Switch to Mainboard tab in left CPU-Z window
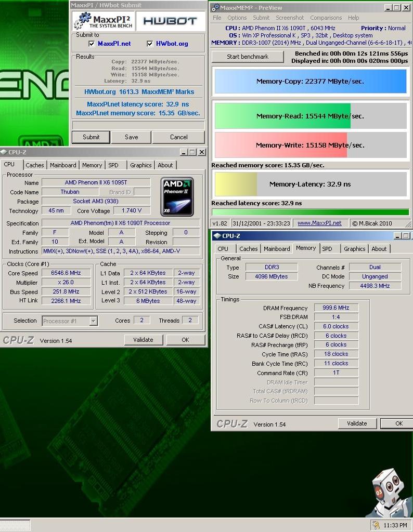Screen dimensions: 413x532 (63, 165)
